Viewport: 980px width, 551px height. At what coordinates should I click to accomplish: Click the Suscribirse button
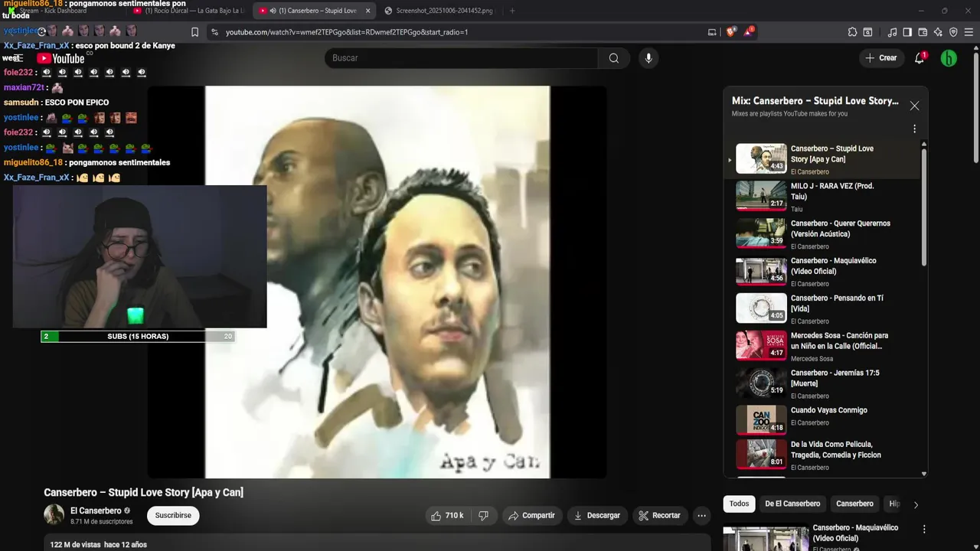pyautogui.click(x=173, y=516)
